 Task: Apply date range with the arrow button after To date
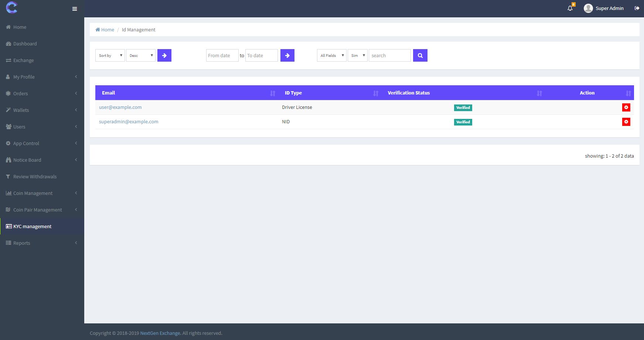[x=287, y=55]
